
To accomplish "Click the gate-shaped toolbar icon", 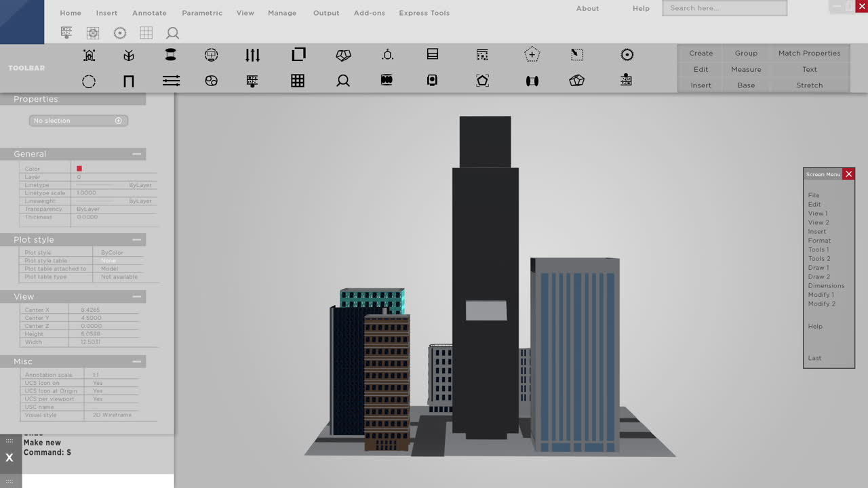I will click(x=129, y=81).
